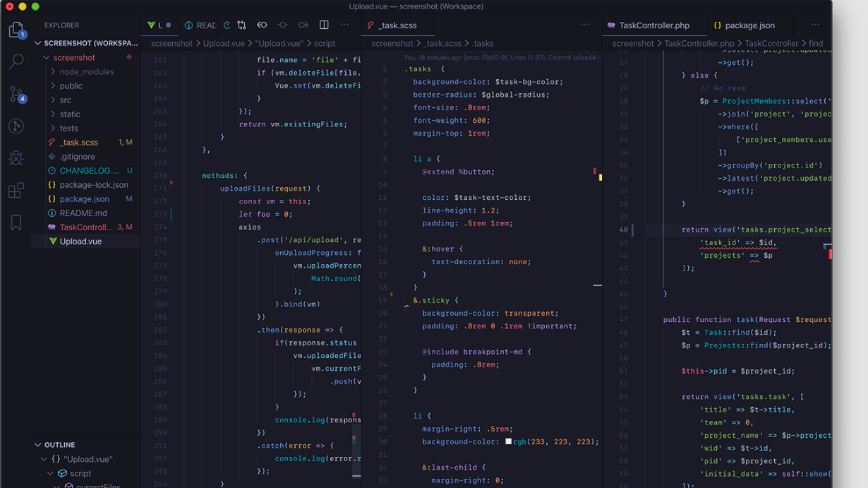Open TaskController file in Explorer tree

click(x=86, y=227)
